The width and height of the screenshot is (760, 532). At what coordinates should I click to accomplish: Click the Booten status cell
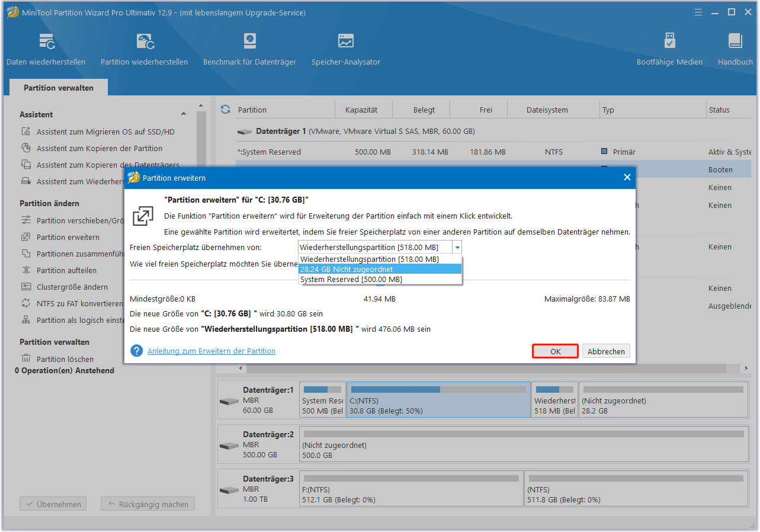(720, 170)
